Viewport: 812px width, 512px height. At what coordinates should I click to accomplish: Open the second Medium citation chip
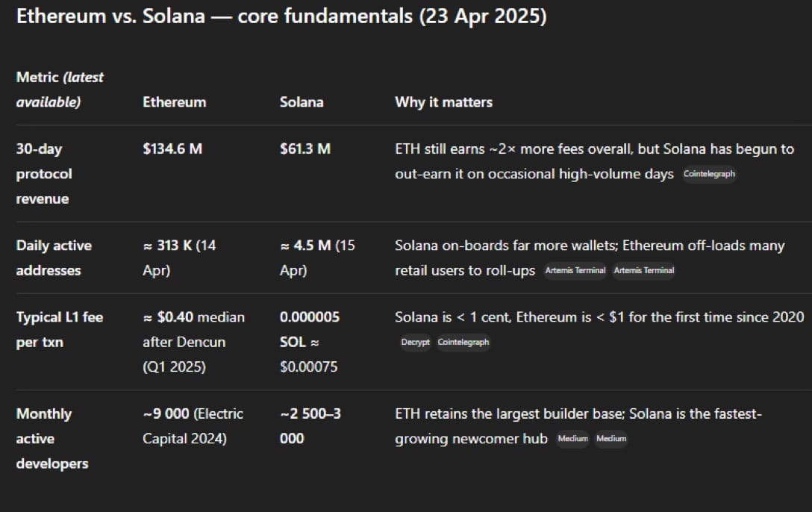[x=611, y=439]
